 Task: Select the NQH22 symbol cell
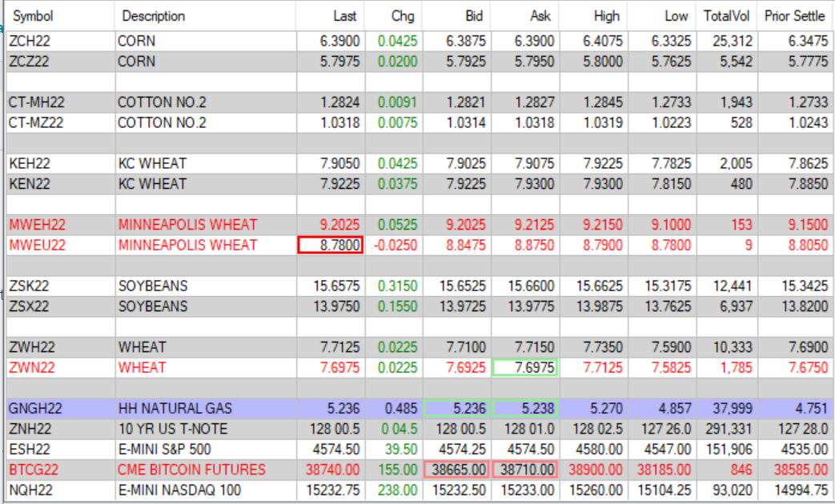[61, 490]
